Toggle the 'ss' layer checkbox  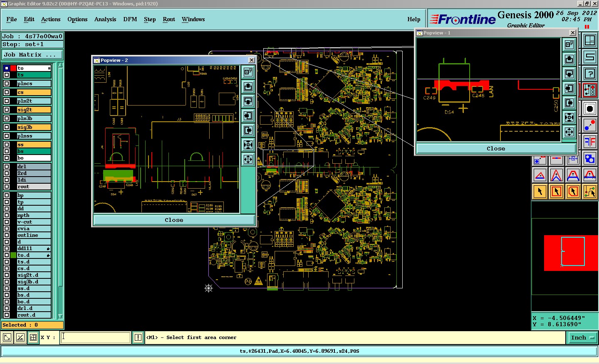(x=6, y=145)
